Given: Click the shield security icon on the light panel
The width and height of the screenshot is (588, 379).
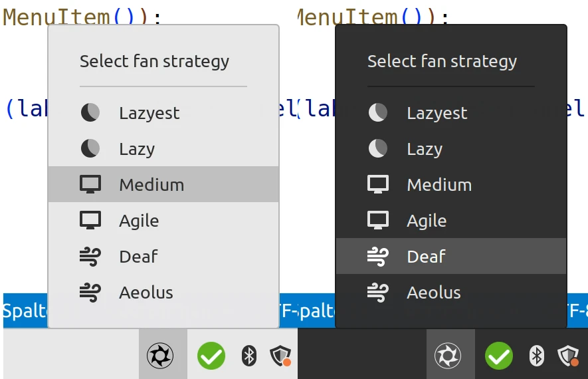Looking at the screenshot, I should pos(280,355).
